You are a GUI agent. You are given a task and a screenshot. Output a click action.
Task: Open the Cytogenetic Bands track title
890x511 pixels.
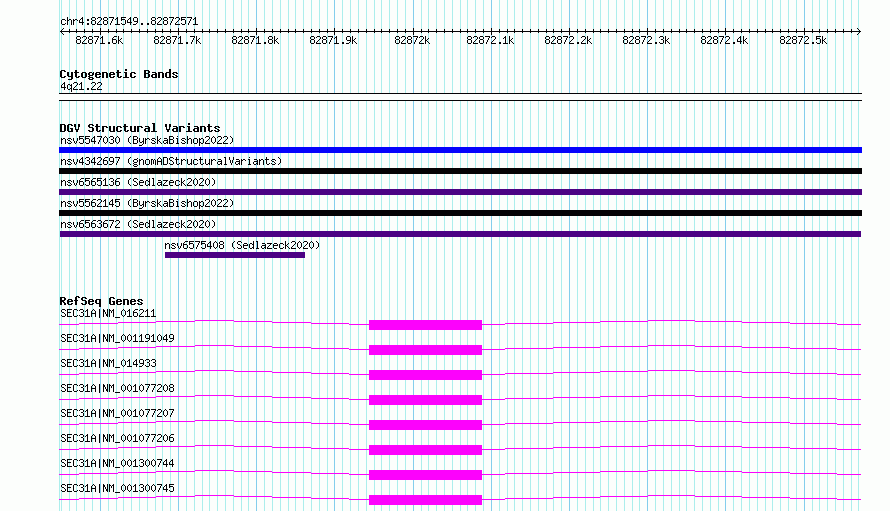point(119,74)
